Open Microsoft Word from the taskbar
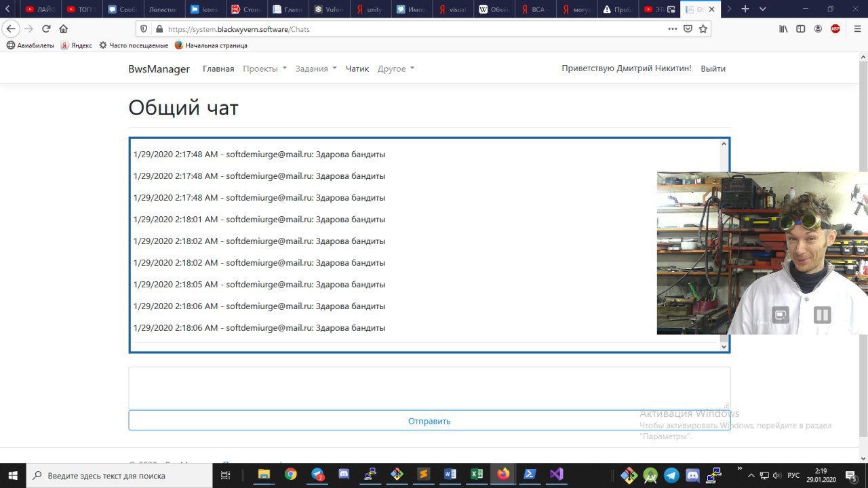This screenshot has width=868, height=488. click(x=450, y=475)
